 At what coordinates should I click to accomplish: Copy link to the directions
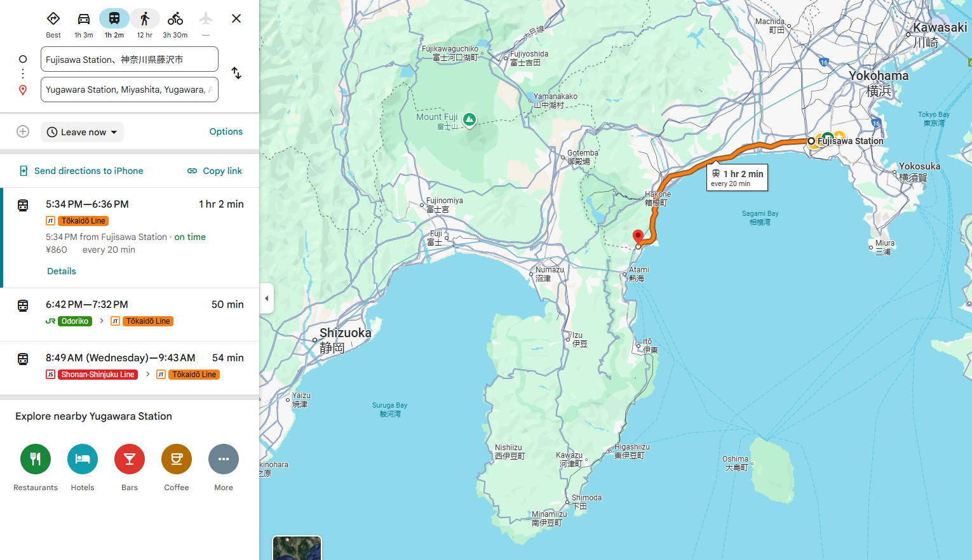click(215, 171)
